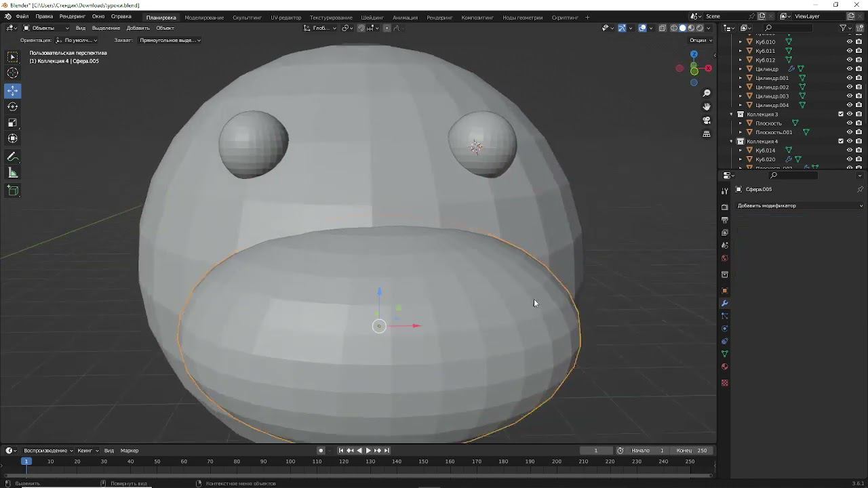Collapse the Коллекция 3 tree
Screen dimensions: 868x488
(x=732, y=114)
